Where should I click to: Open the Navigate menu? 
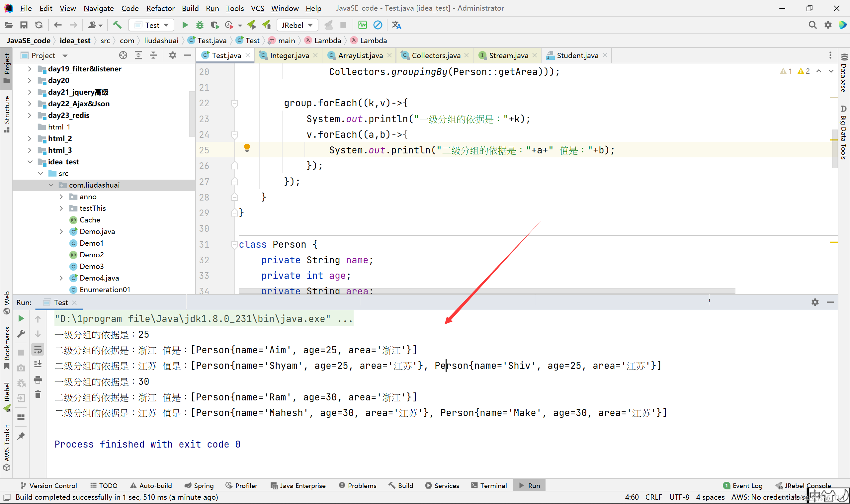point(99,8)
